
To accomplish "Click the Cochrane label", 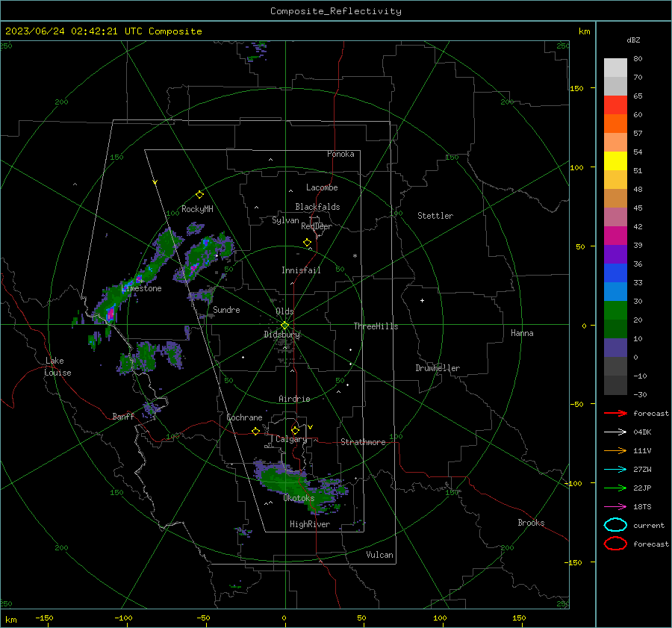I will point(244,417).
